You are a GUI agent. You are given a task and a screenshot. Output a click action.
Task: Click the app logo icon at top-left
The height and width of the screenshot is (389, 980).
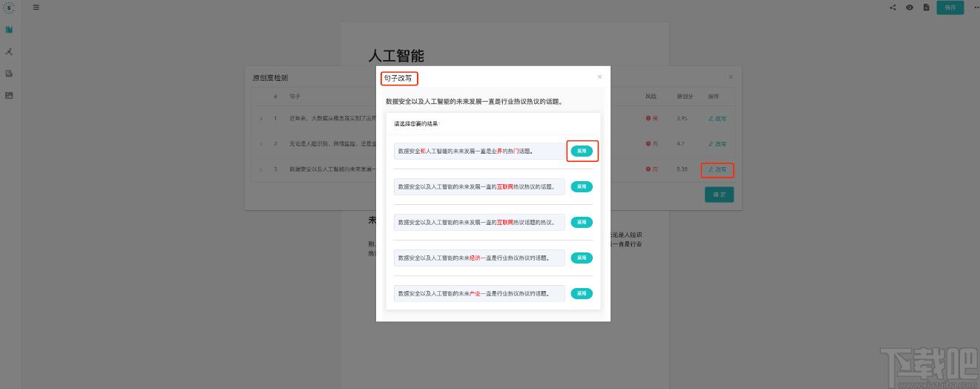(x=9, y=7)
